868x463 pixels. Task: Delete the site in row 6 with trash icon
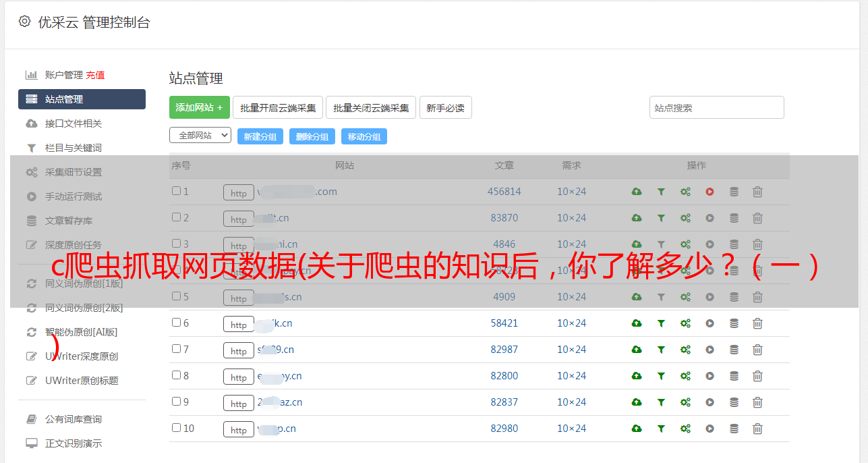pyautogui.click(x=757, y=323)
